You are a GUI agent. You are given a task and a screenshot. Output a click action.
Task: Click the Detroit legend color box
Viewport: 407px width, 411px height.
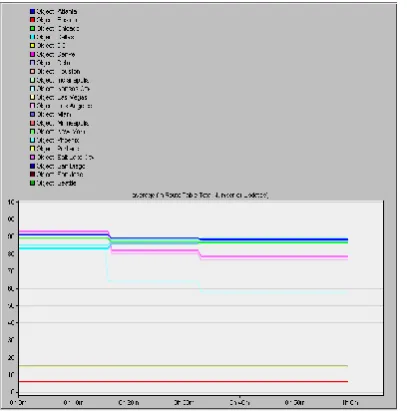(32, 63)
